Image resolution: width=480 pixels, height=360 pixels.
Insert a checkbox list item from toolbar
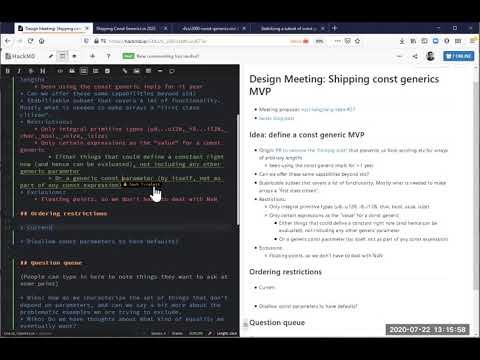[107, 71]
